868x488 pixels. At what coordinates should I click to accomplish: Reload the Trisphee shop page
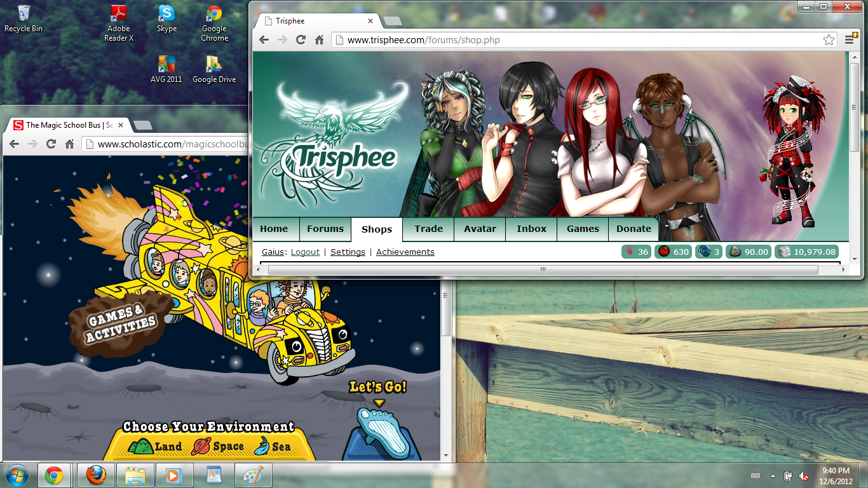click(x=301, y=40)
